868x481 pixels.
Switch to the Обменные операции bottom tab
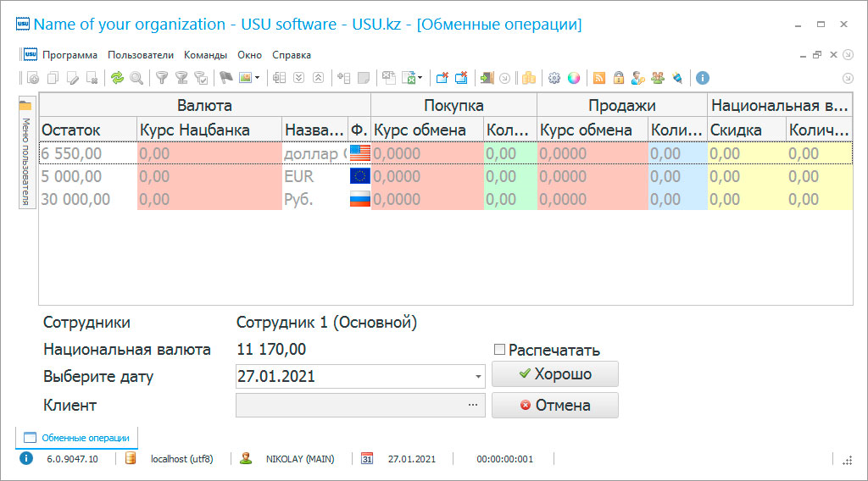77,438
